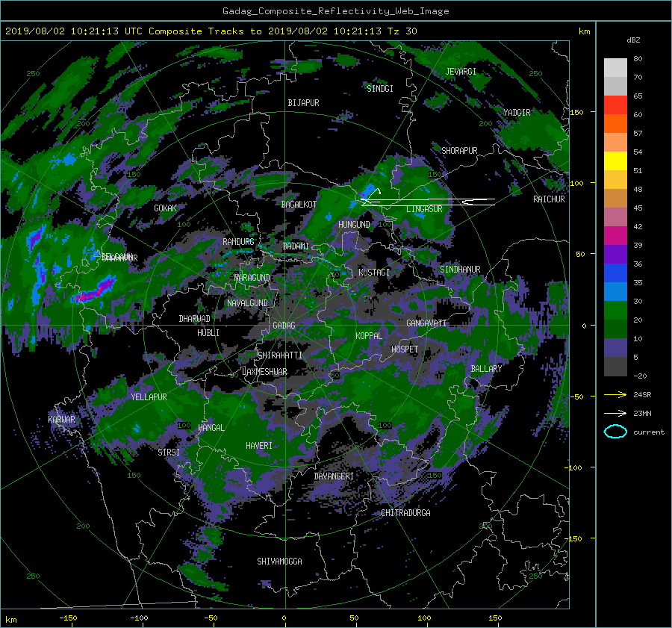The width and height of the screenshot is (672, 628).
Task: Click the SINDGI city label
Action: coord(380,88)
